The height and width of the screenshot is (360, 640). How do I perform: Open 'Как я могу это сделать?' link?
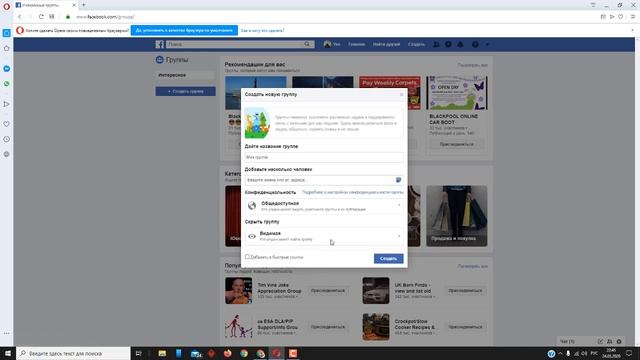coord(262,30)
